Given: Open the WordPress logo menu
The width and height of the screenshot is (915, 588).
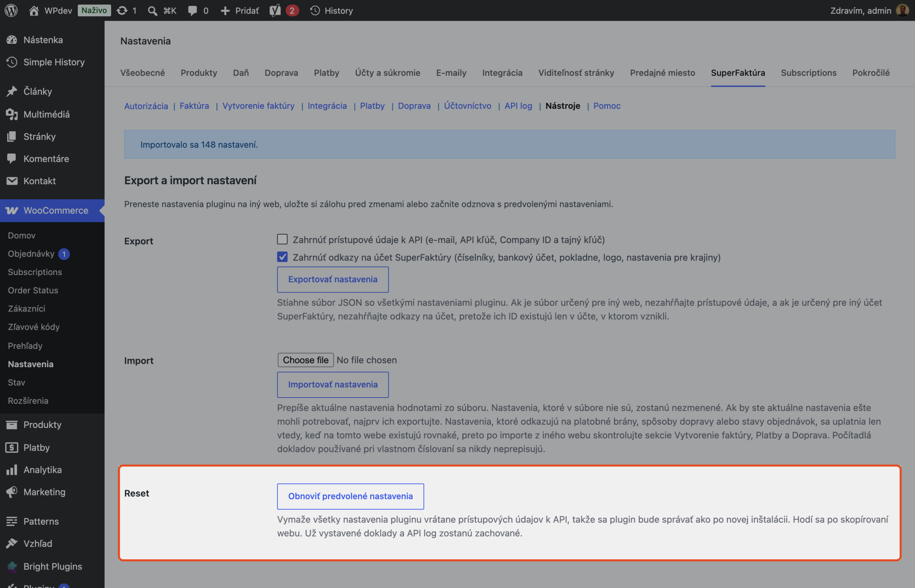Looking at the screenshot, I should 11,10.
